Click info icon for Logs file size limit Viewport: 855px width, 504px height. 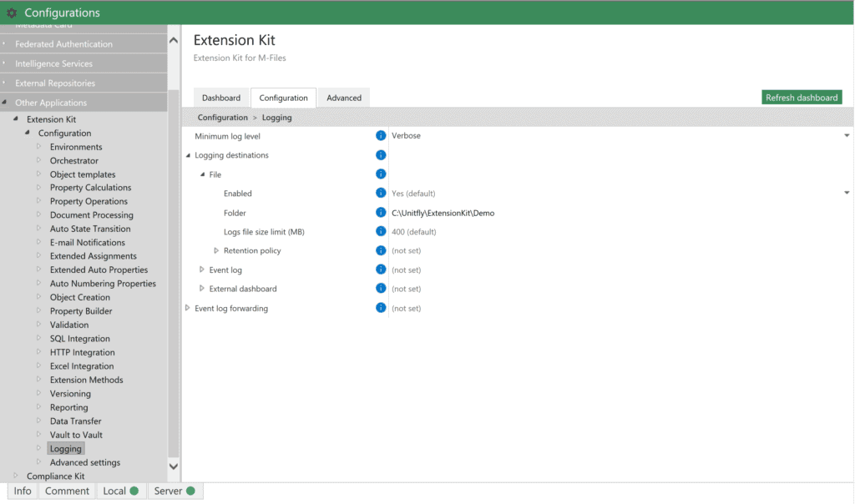(381, 232)
